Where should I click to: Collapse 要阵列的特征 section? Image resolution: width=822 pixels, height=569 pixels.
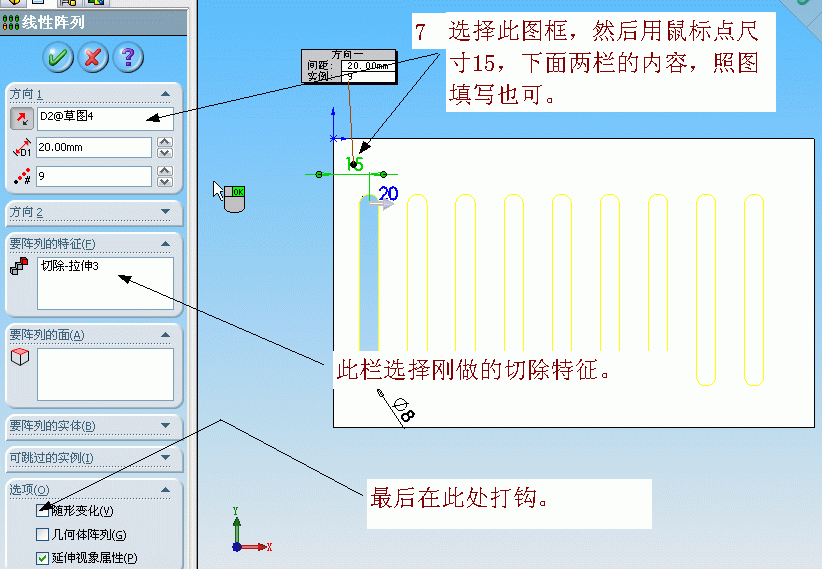pos(166,244)
